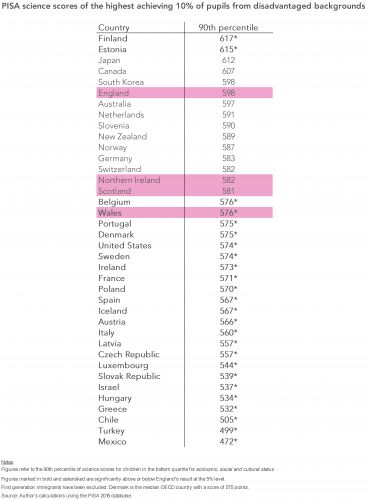Select the New Zealand row label

pyautogui.click(x=122, y=136)
